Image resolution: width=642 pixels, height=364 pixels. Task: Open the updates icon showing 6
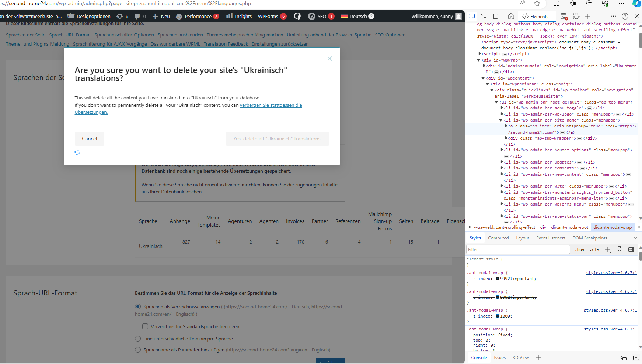[122, 16]
